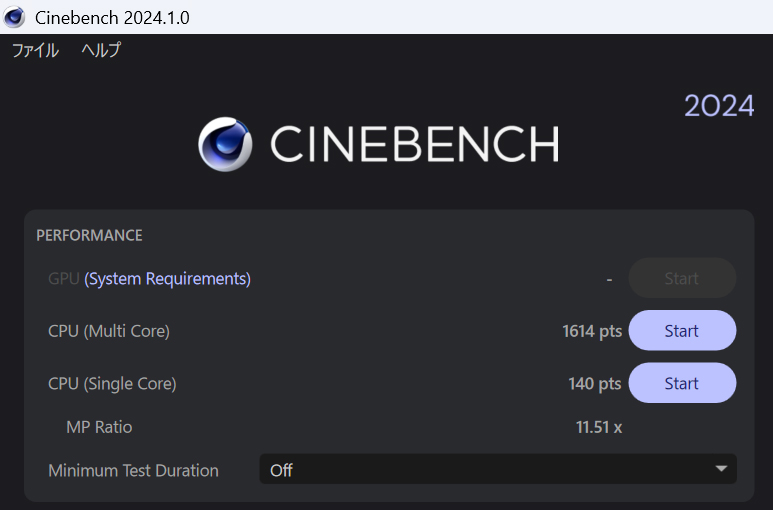
Task: Click the Cinebench 2024.1.0 window title
Action: pos(112,18)
